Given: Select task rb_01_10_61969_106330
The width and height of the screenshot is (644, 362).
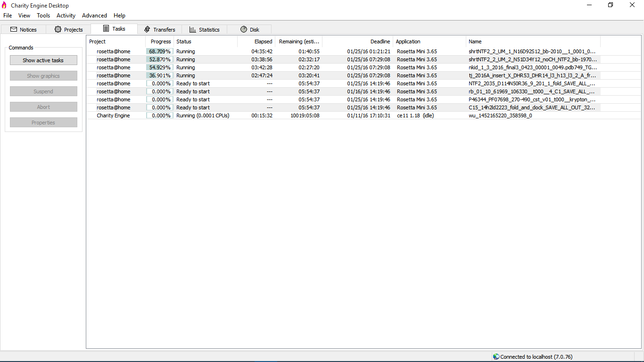Looking at the screenshot, I should tap(532, 91).
